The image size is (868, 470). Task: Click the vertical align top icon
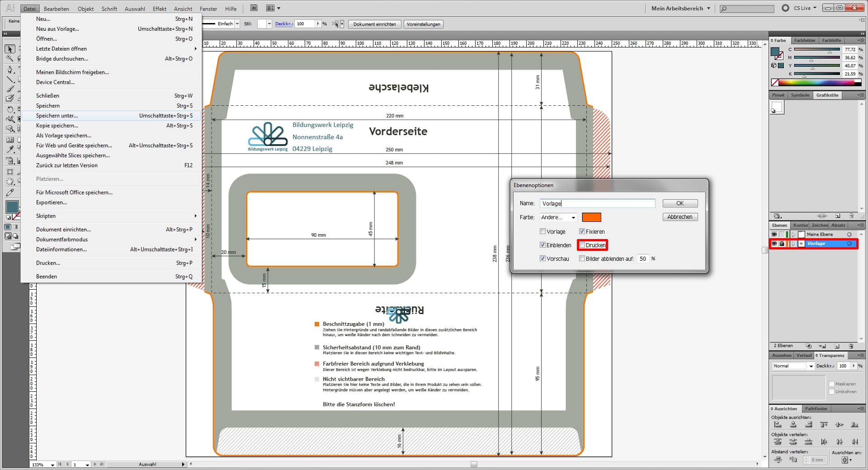[x=824, y=425]
